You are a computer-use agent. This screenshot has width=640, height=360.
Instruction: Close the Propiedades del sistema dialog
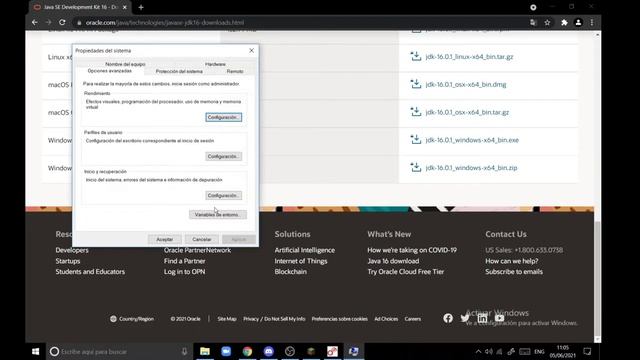(251, 50)
